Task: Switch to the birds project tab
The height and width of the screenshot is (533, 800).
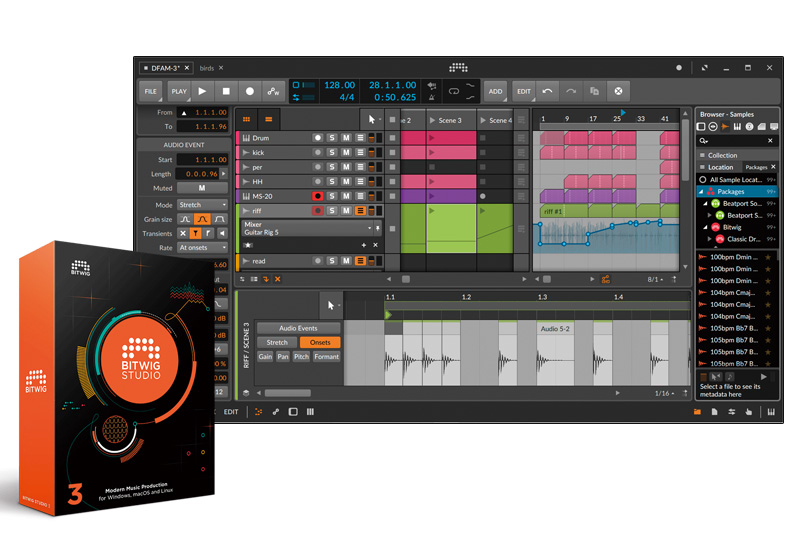Action: pos(207,68)
